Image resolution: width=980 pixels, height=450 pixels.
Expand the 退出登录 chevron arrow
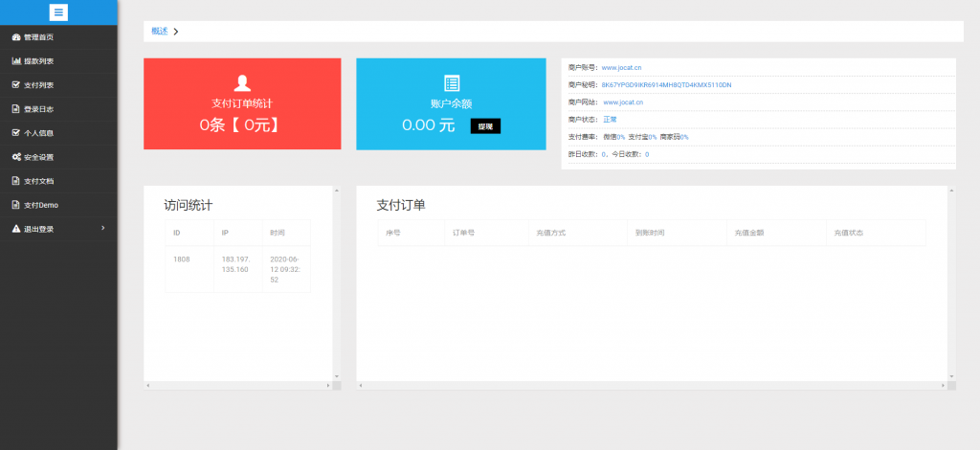tap(102, 228)
